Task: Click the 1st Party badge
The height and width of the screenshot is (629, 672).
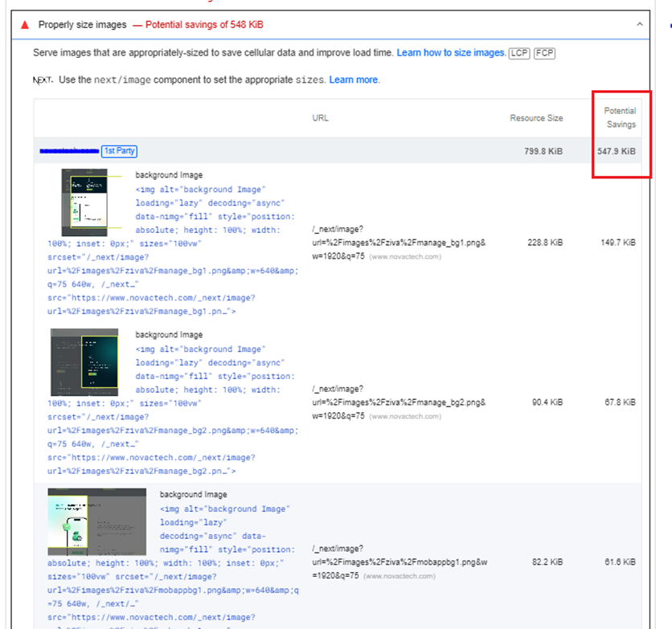Action: (x=119, y=151)
